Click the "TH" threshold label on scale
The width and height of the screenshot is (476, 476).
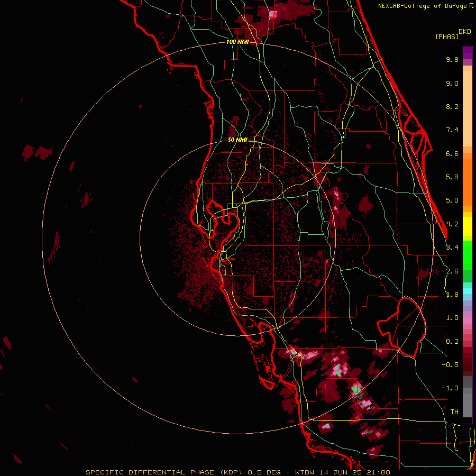click(x=454, y=412)
